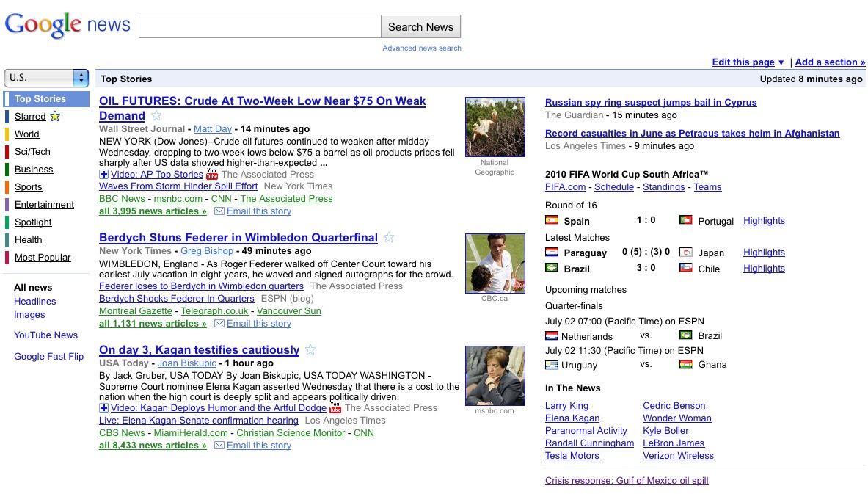Go to the Business section
This screenshot has height=494, width=868.
(34, 170)
